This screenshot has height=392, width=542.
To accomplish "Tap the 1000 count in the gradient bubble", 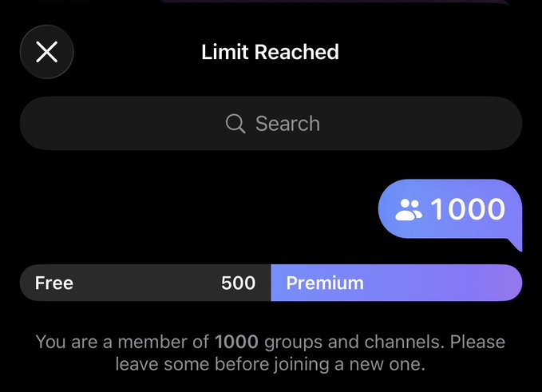I will click(468, 209).
